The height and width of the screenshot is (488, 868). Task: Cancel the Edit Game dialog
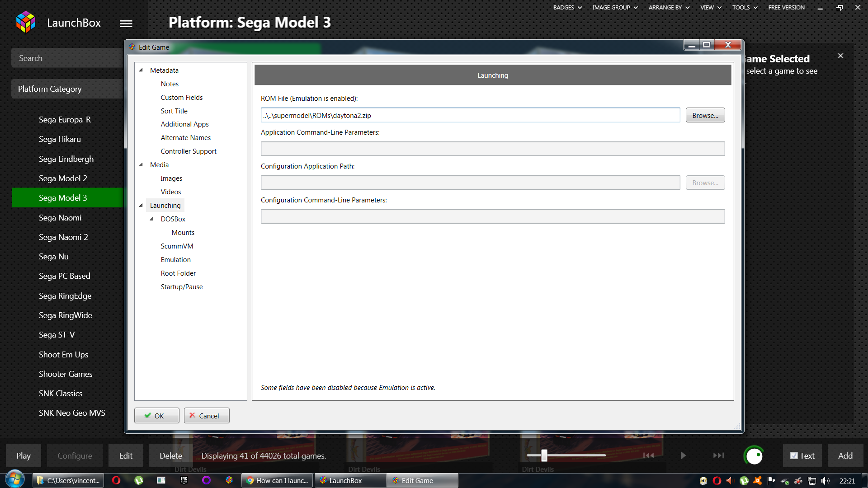coord(207,416)
